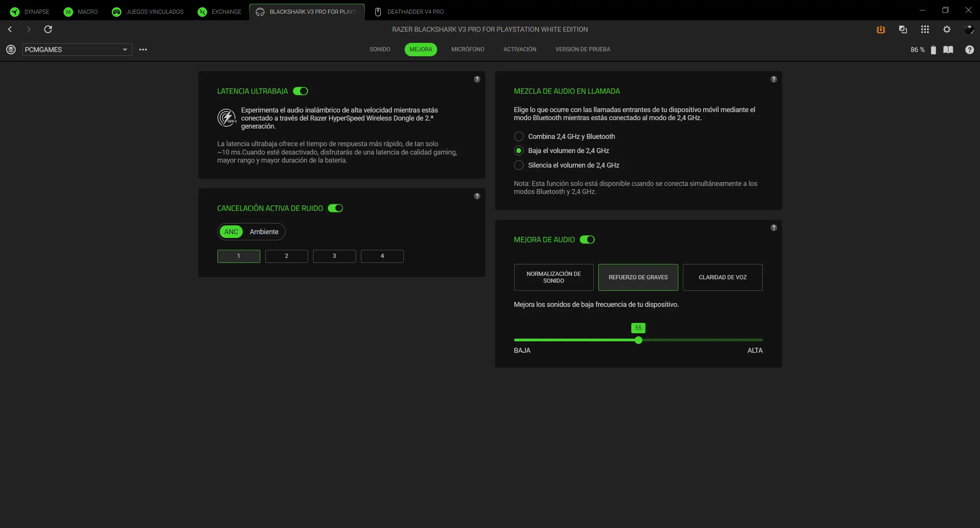Image resolution: width=980 pixels, height=528 pixels.
Task: Switch noise mode to Ambiente
Action: [x=264, y=232]
